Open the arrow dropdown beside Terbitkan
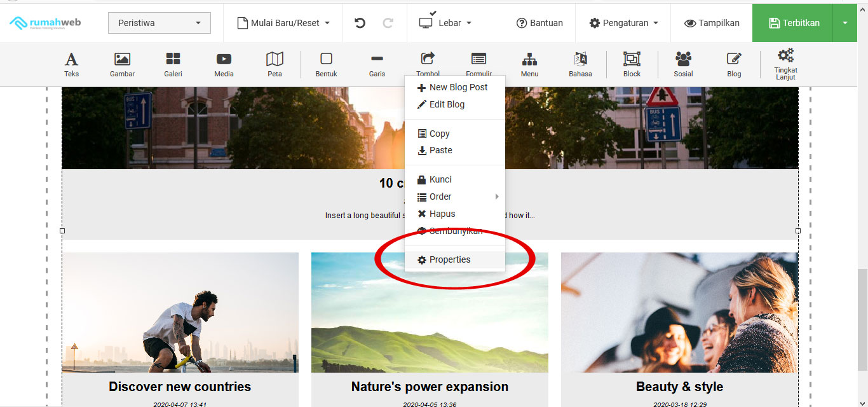The width and height of the screenshot is (868, 407). click(x=844, y=23)
